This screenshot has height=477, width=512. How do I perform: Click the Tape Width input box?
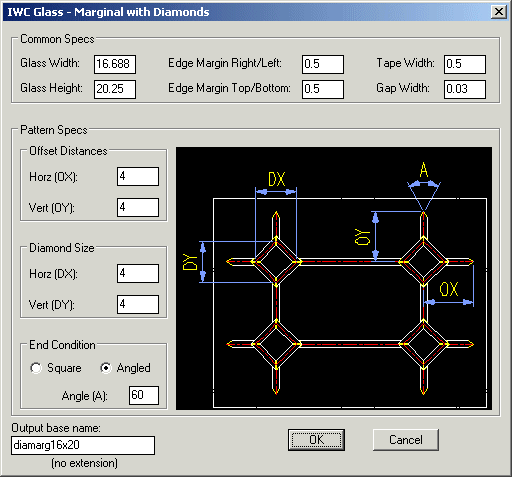point(465,64)
